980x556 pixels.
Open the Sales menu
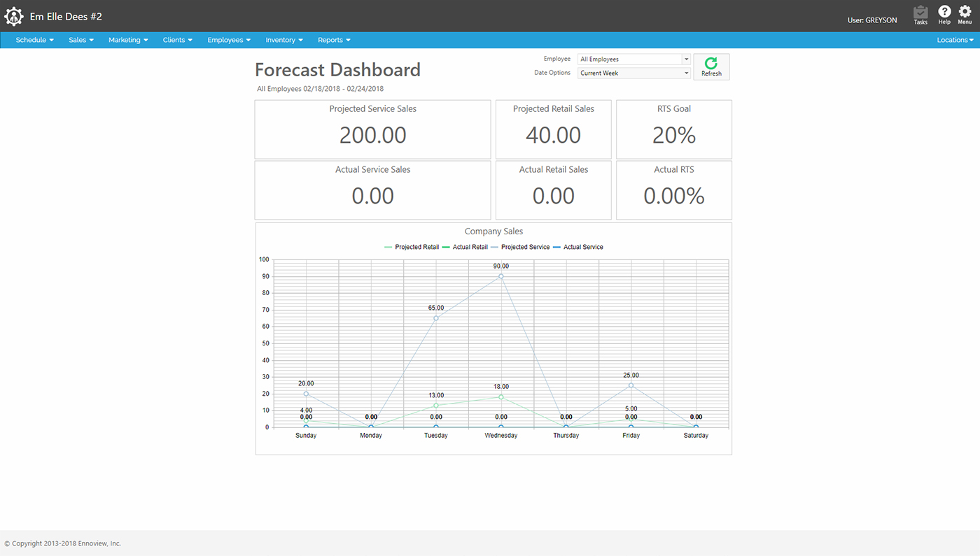click(x=81, y=40)
